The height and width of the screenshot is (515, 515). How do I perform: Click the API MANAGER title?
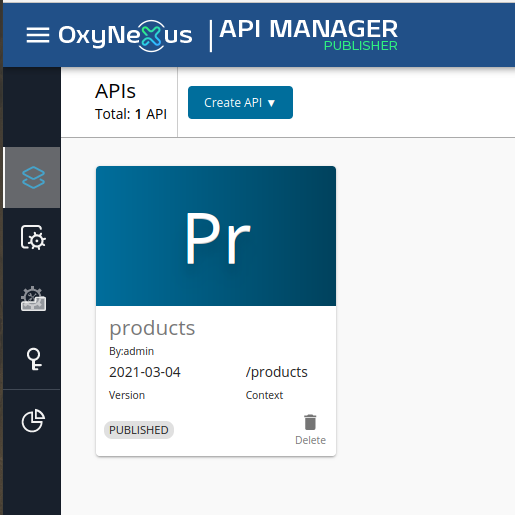[309, 29]
